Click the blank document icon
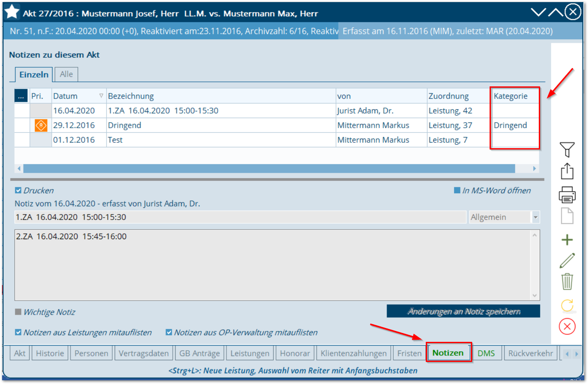588x384 pixels. coord(567,216)
